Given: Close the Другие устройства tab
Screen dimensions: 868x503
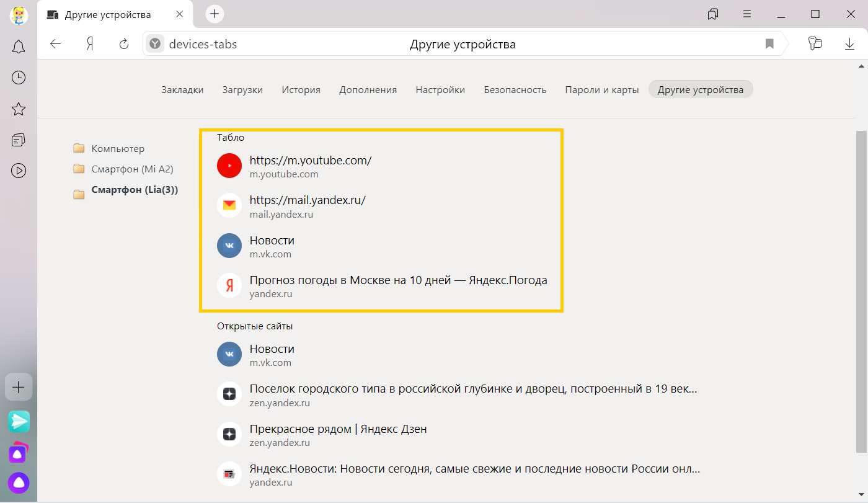Looking at the screenshot, I should 179,14.
